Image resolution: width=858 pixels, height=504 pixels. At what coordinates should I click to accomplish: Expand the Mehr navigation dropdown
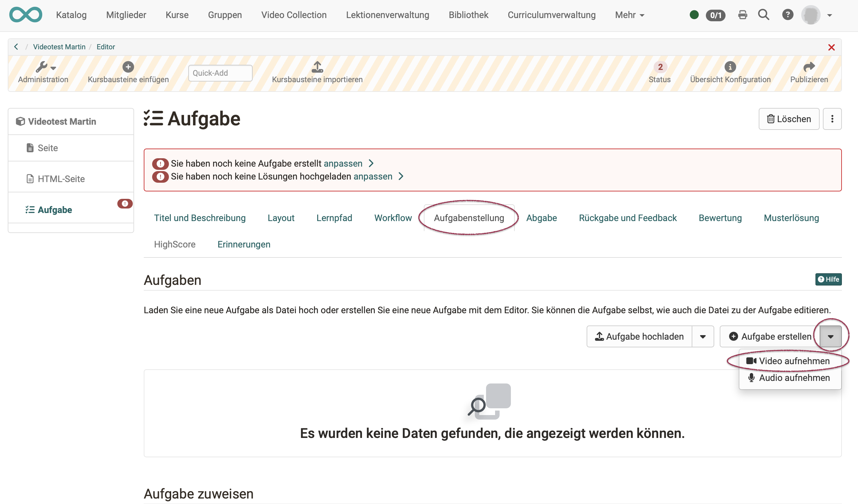(x=629, y=15)
